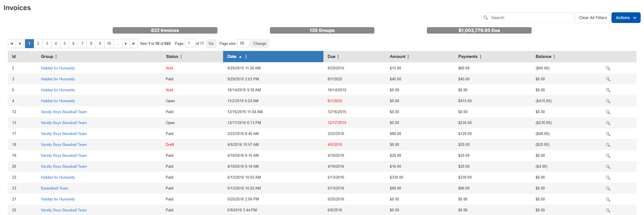Click the Void status of invoice 5
Screen dimensions: 644x215
(x=169, y=90)
